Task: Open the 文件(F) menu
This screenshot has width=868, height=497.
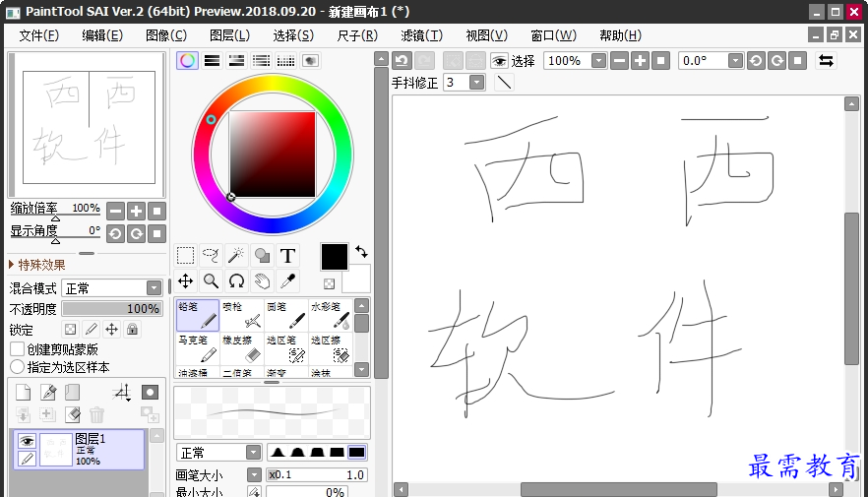Action: tap(38, 35)
